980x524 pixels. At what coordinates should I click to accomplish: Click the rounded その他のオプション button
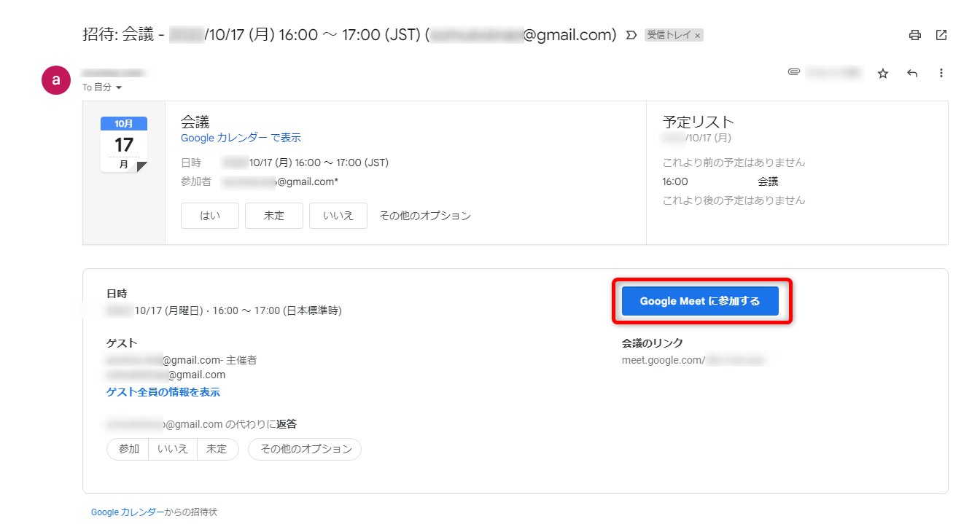click(305, 449)
